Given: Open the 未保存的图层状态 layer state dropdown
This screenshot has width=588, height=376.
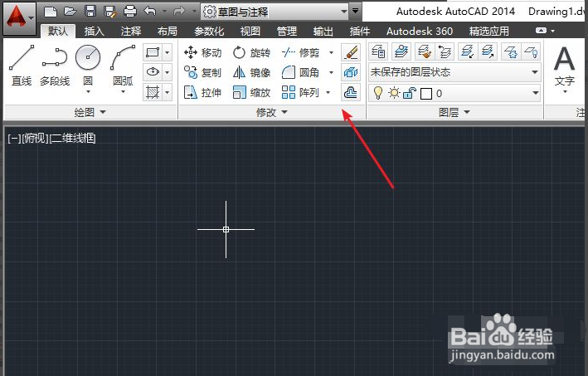Looking at the screenshot, I should [x=454, y=72].
